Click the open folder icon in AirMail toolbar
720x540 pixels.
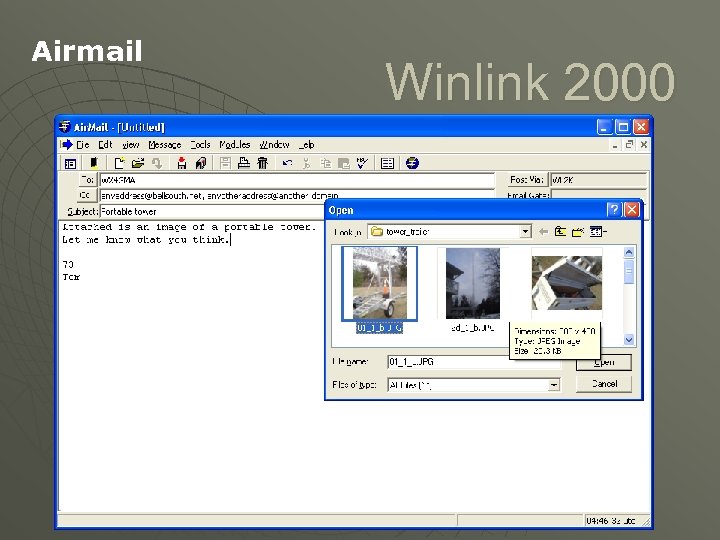point(138,163)
